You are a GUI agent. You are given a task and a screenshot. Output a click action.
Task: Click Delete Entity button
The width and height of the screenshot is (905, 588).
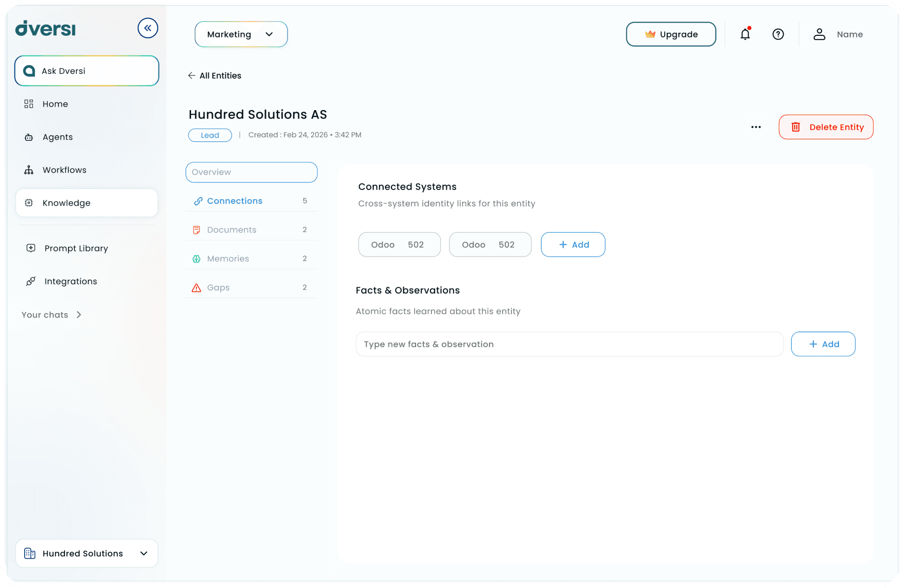coord(826,127)
